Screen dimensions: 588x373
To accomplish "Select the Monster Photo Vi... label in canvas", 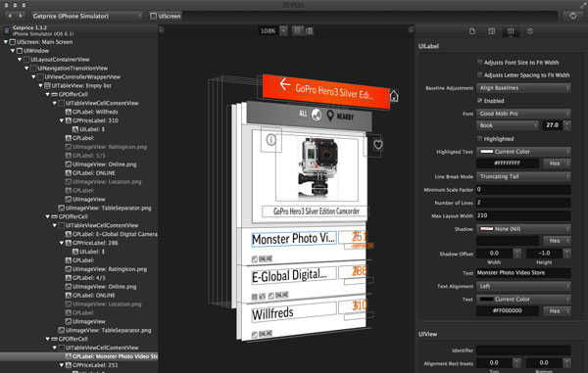I will point(294,239).
